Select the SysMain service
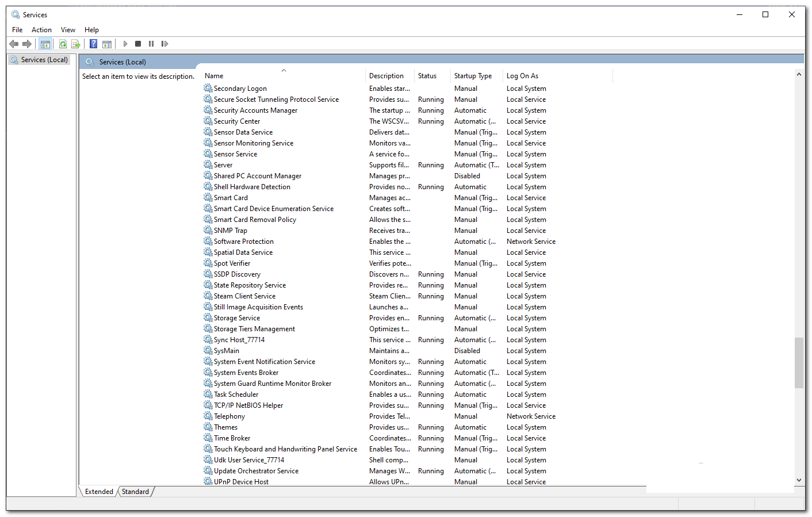812x517 pixels. pos(226,350)
